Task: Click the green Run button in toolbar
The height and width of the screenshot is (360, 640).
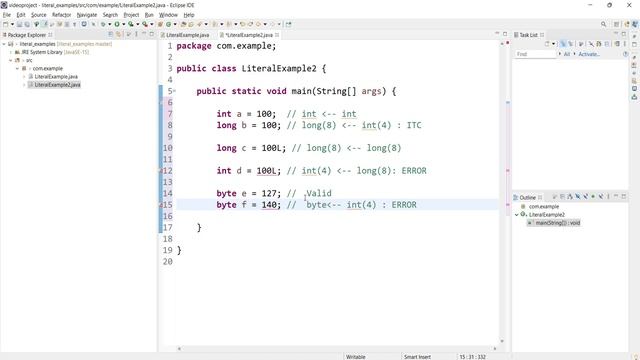Action: (117, 24)
